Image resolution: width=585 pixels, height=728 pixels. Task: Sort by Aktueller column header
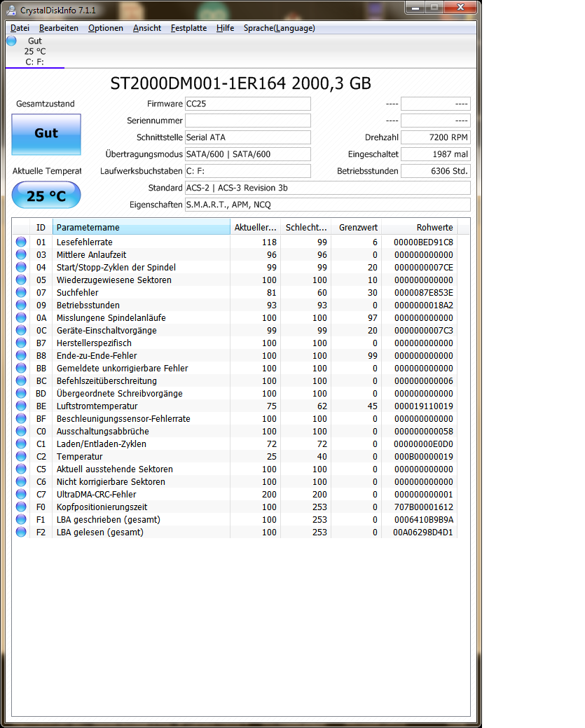pyautogui.click(x=255, y=228)
